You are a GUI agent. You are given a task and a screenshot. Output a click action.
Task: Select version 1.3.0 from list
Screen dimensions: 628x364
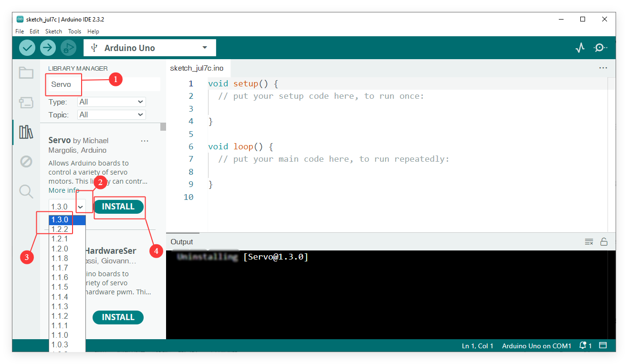pos(67,220)
